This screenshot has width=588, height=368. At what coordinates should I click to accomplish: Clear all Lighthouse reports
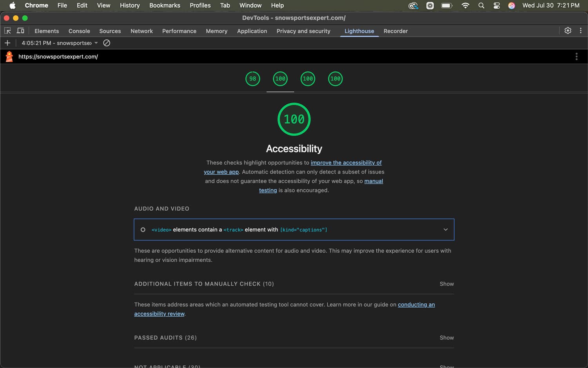click(x=106, y=43)
